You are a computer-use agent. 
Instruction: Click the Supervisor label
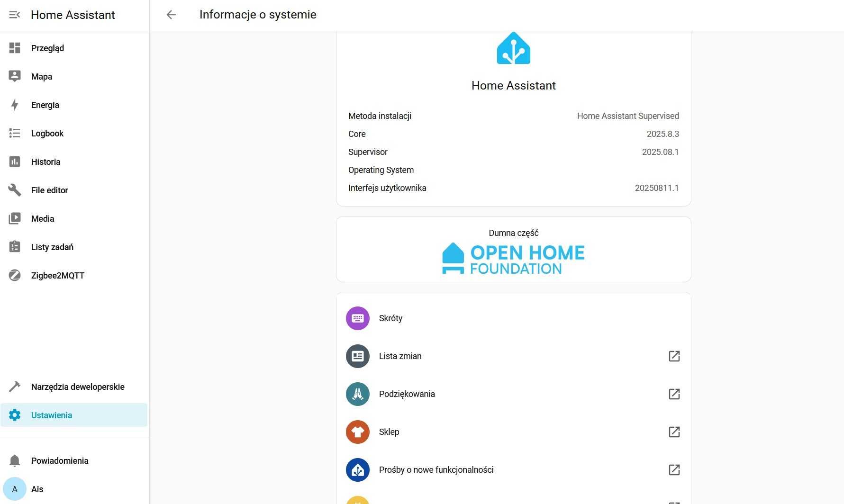pyautogui.click(x=368, y=152)
